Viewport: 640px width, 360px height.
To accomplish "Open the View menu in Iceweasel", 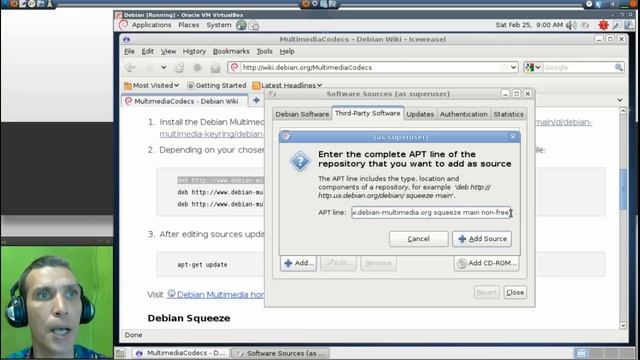I will pyautogui.click(x=168, y=51).
